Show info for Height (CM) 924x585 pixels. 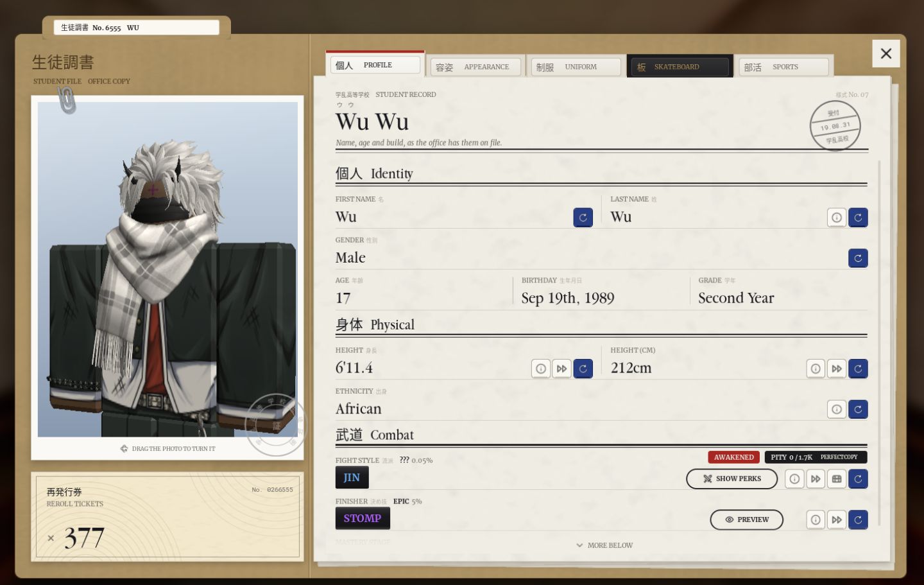816,369
